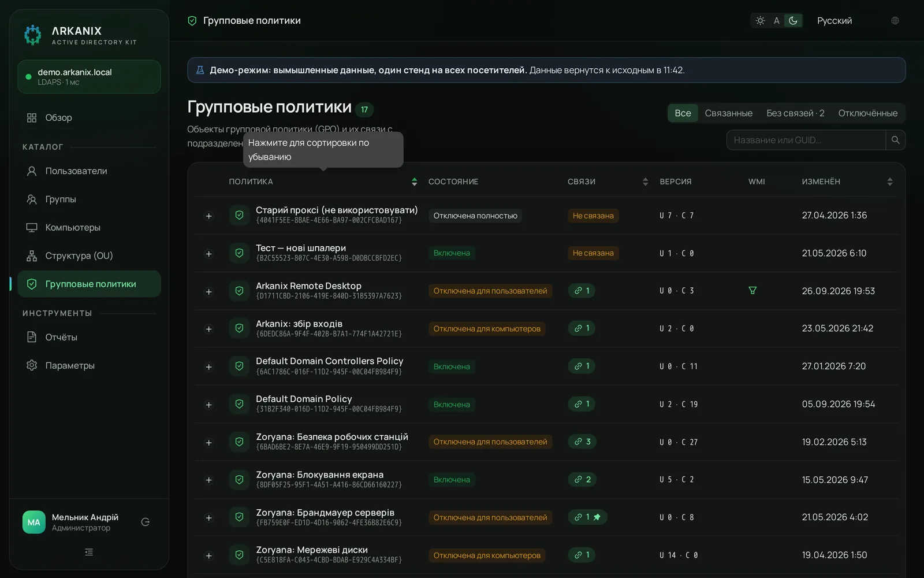924x578 pixels.
Task: Show only Отключённые policies
Action: [867, 113]
